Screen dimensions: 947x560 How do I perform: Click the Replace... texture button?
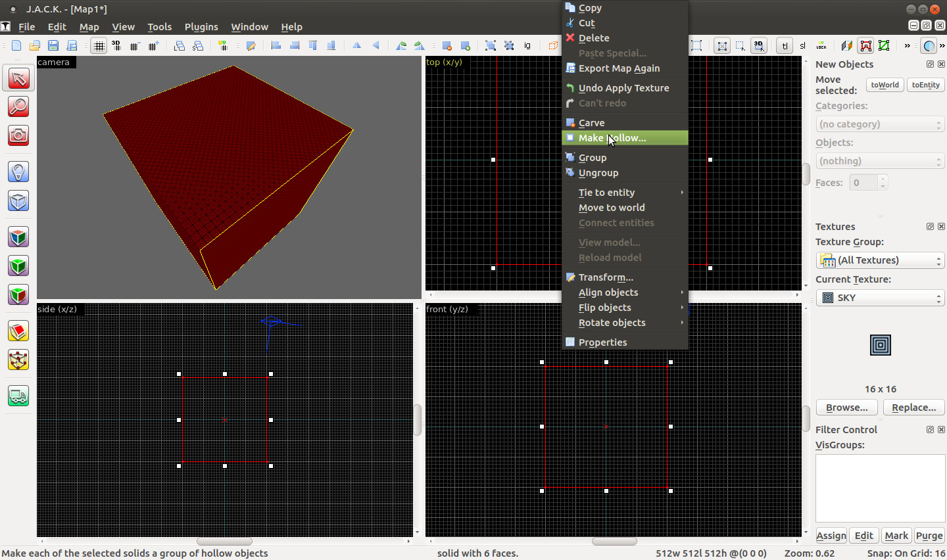pyautogui.click(x=914, y=408)
